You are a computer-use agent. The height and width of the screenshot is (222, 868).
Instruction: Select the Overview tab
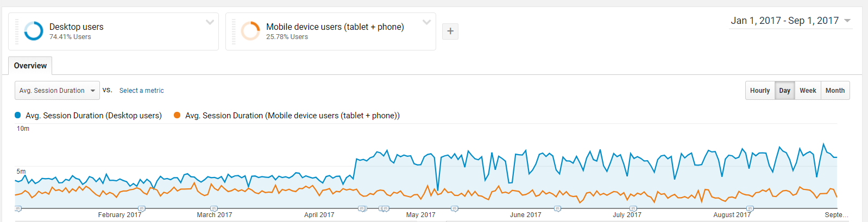click(30, 66)
